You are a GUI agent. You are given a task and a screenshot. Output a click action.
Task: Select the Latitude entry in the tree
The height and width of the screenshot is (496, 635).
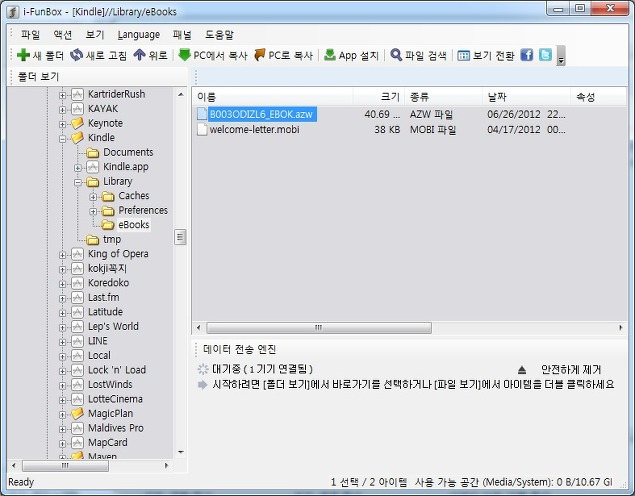105,312
